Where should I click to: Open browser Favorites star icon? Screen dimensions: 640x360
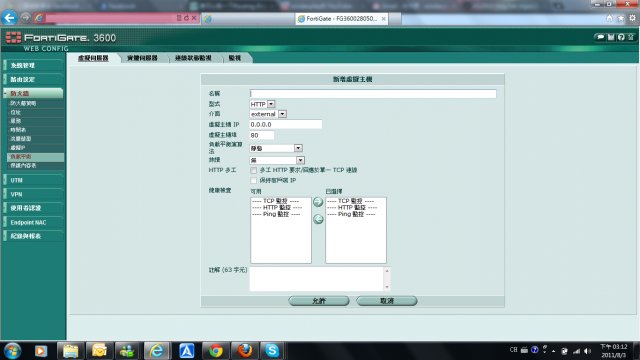coord(621,18)
